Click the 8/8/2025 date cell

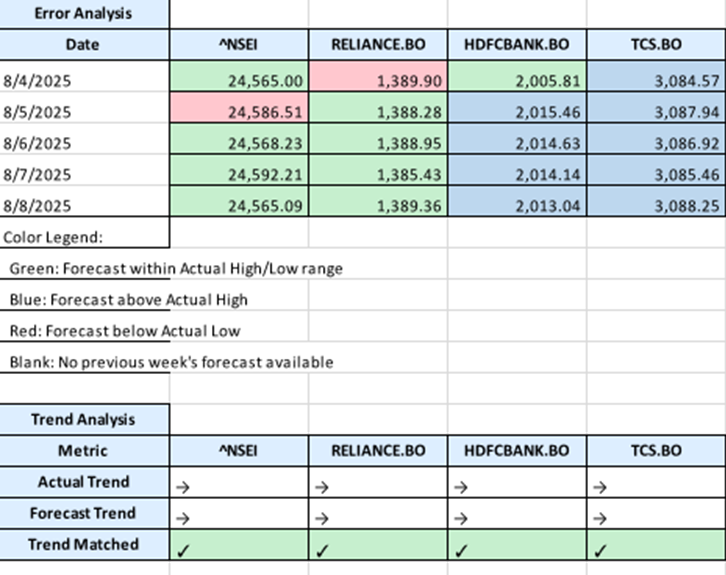click(x=84, y=201)
